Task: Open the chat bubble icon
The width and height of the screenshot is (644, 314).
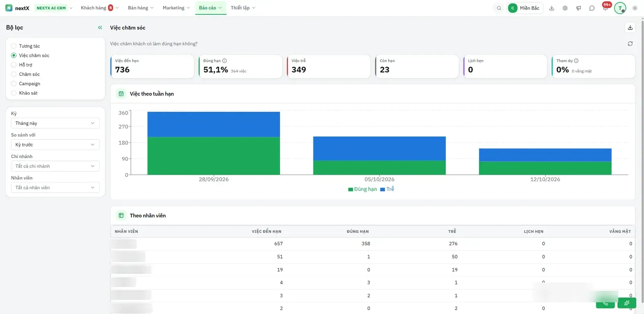Action: pos(592,8)
